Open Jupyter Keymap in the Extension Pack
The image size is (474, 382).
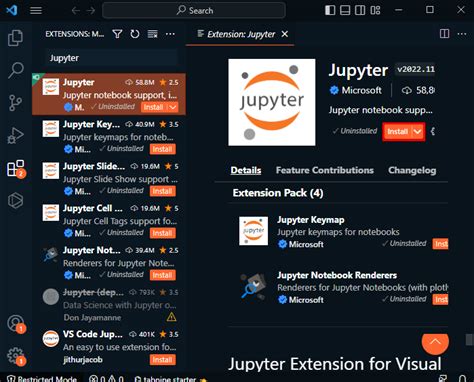click(x=311, y=220)
